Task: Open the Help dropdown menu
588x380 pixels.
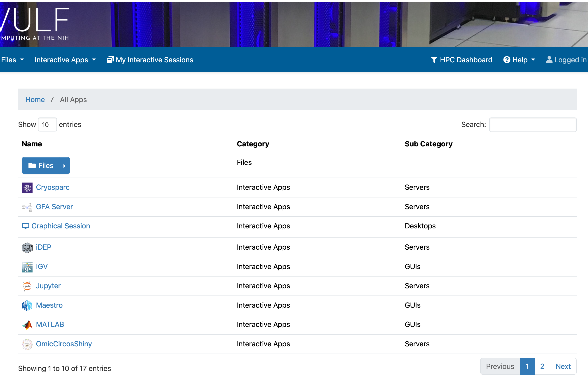Action: pyautogui.click(x=519, y=60)
